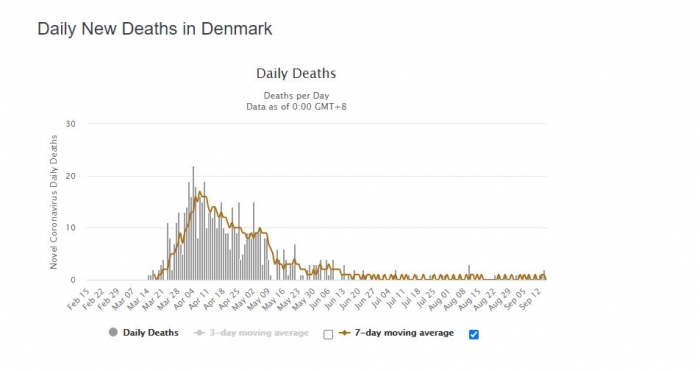Toggle the Daily Deaths legend label
Image resolution: width=700 pixels, height=371 pixels.
[x=150, y=333]
